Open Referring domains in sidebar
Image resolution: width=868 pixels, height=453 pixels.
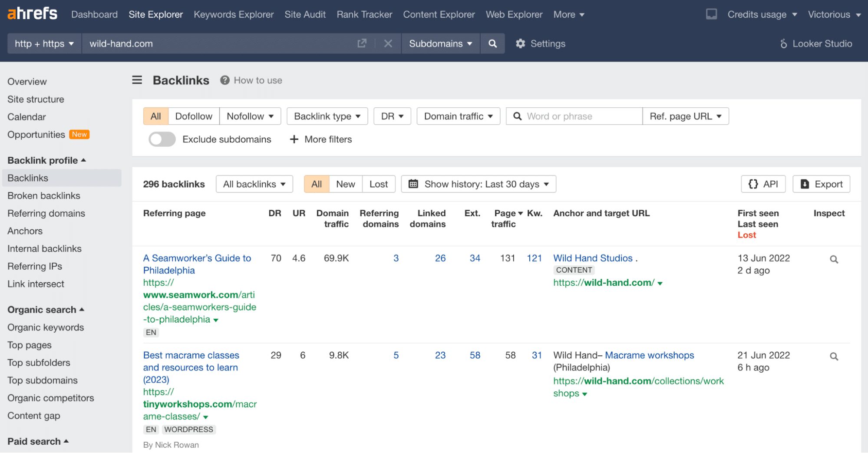[x=46, y=213]
